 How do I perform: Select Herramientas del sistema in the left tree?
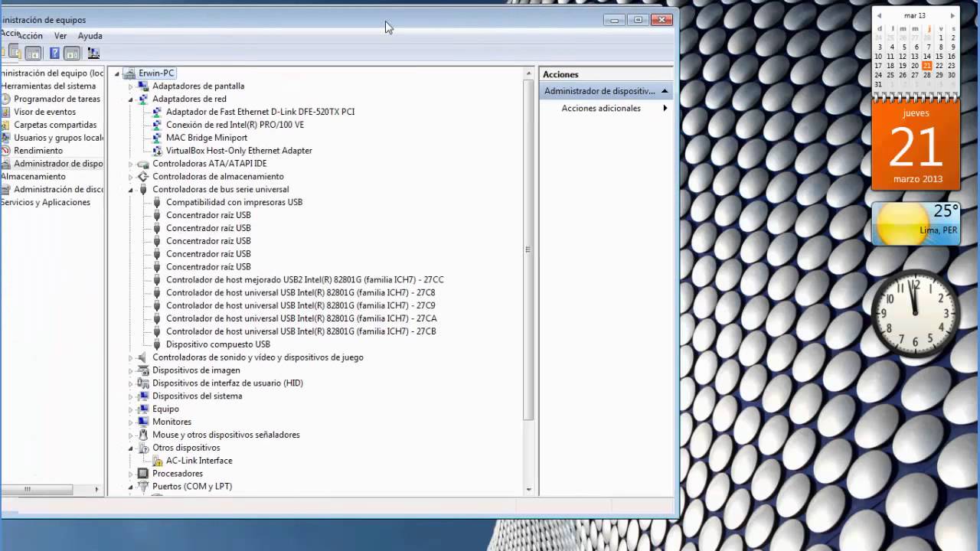coord(48,86)
